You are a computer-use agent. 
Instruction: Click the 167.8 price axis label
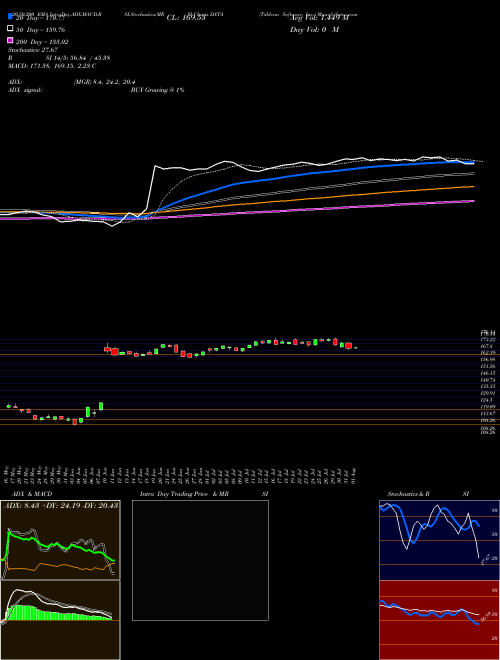point(489,346)
